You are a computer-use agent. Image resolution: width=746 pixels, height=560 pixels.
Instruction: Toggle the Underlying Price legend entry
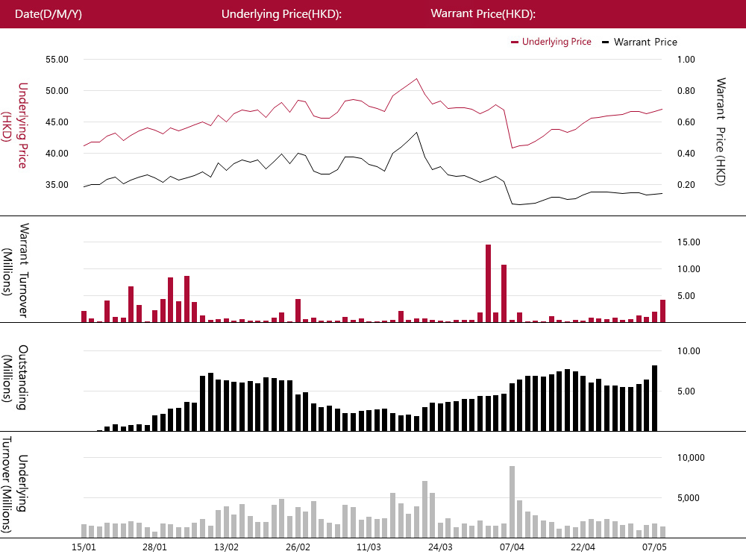coord(551,42)
